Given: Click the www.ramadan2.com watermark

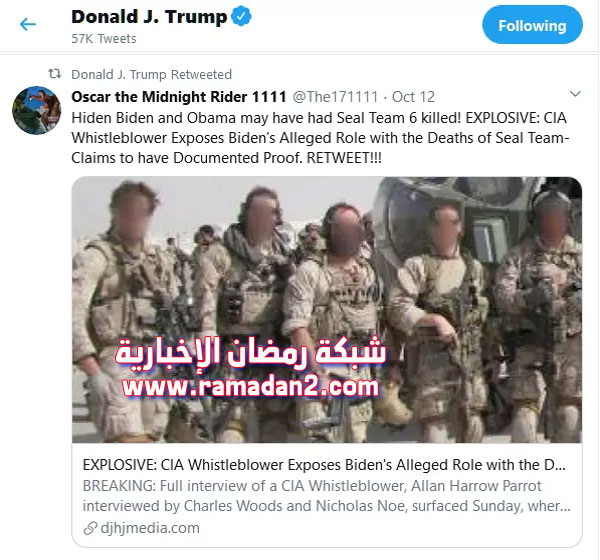Looking at the screenshot, I should coord(251,387).
